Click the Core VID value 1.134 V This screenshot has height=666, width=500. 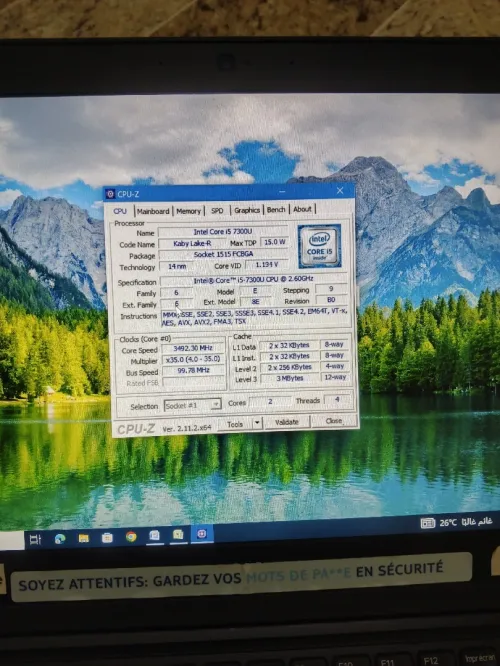267,264
